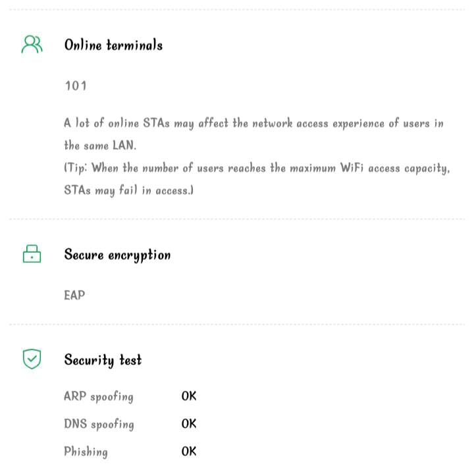The width and height of the screenshot is (474, 476).
Task: Click the OK status beside Phishing
Action: tap(189, 452)
